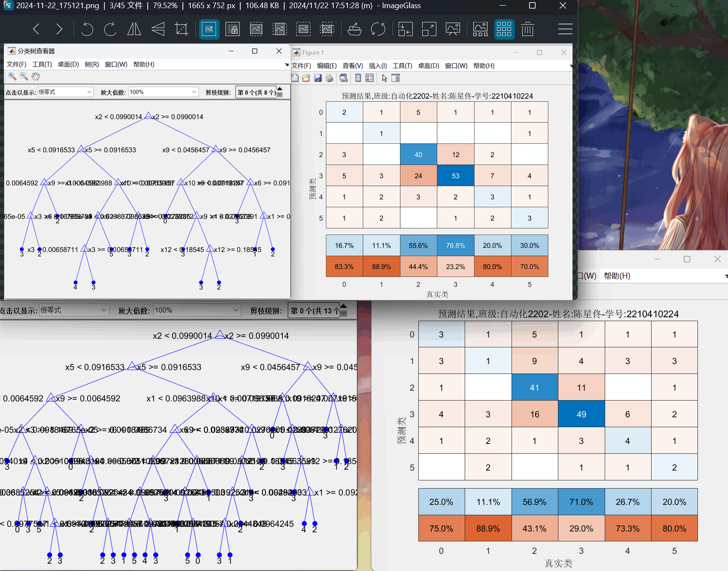Open 查看(V) menu in pictured Figure 1
The image size is (728, 571).
pos(353,66)
